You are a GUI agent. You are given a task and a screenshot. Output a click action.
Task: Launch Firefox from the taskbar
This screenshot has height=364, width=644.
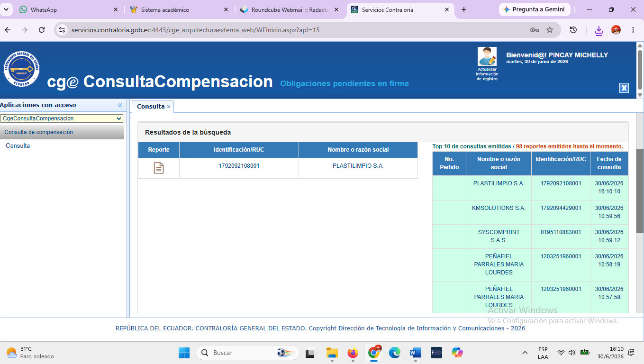pyautogui.click(x=353, y=353)
